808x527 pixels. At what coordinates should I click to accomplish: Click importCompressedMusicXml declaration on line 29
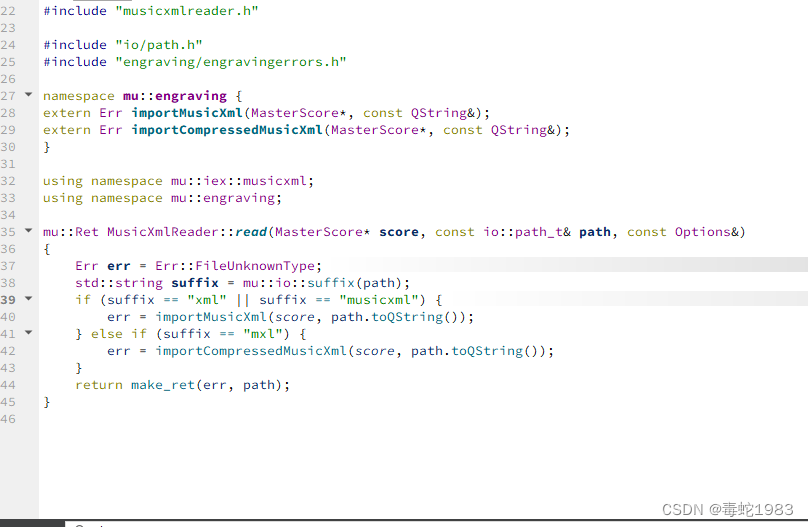[x=227, y=130]
